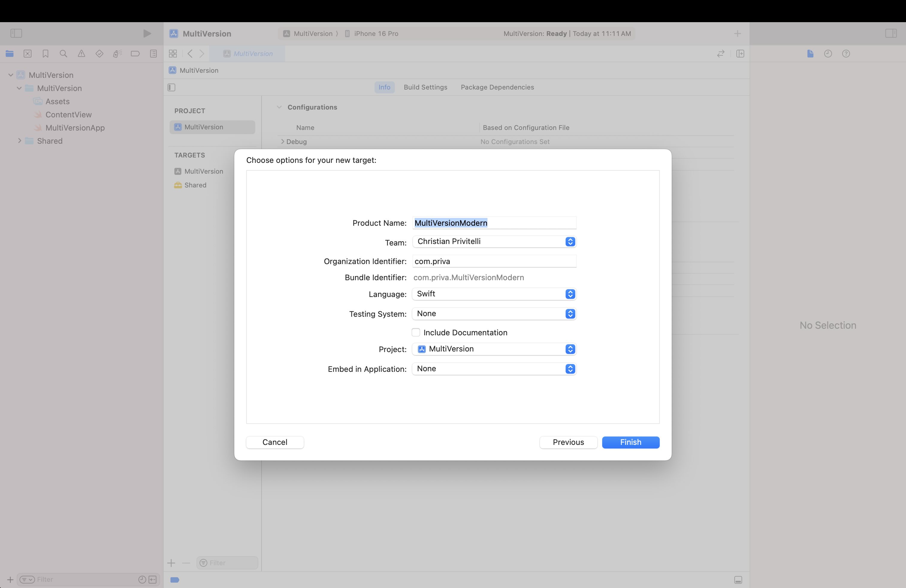Open the Testing System dropdown
The height and width of the screenshot is (588, 906).
(494, 314)
